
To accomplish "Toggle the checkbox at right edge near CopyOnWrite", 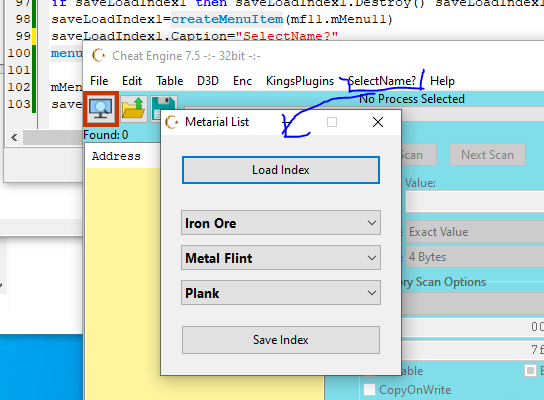I will click(x=530, y=371).
